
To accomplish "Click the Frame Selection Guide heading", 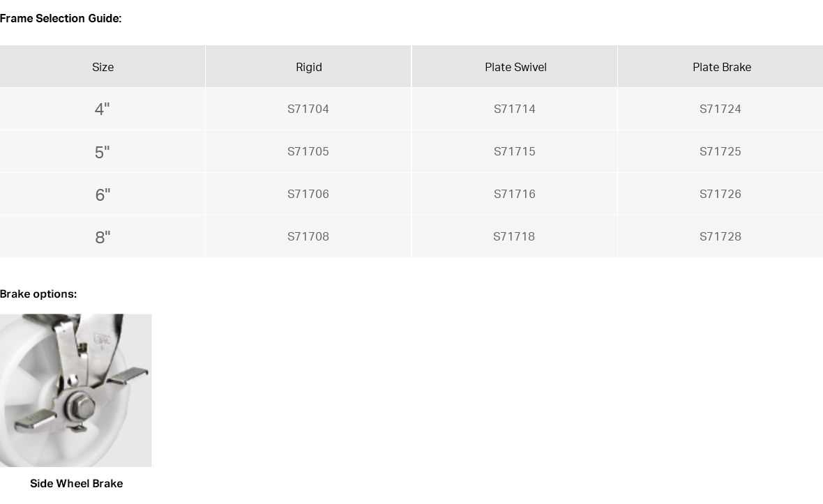I will point(61,18).
